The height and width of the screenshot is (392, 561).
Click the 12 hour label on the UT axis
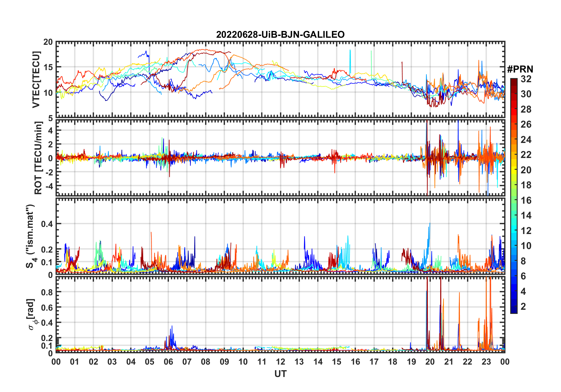click(280, 362)
